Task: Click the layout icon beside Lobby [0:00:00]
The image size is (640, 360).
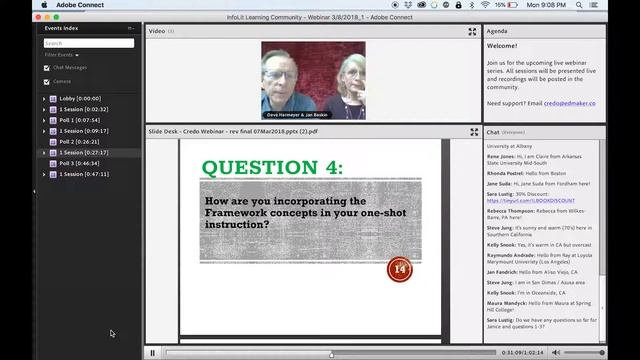Action: [53, 99]
